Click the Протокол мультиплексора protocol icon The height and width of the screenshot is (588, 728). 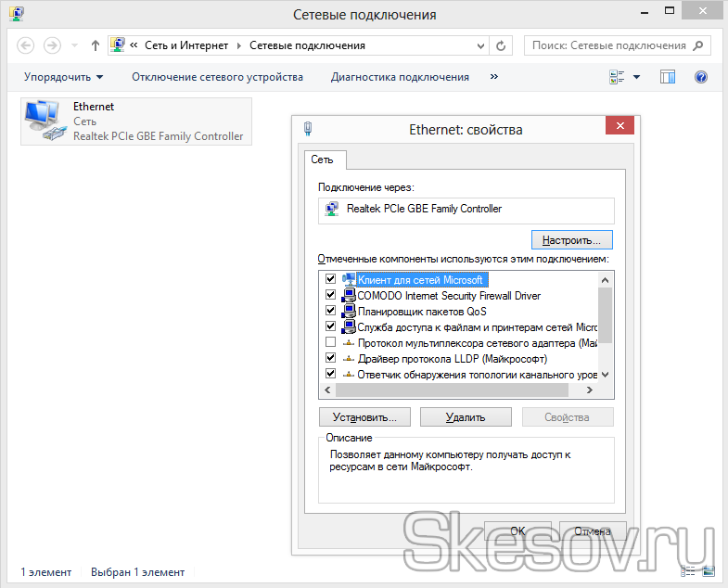[x=349, y=343]
